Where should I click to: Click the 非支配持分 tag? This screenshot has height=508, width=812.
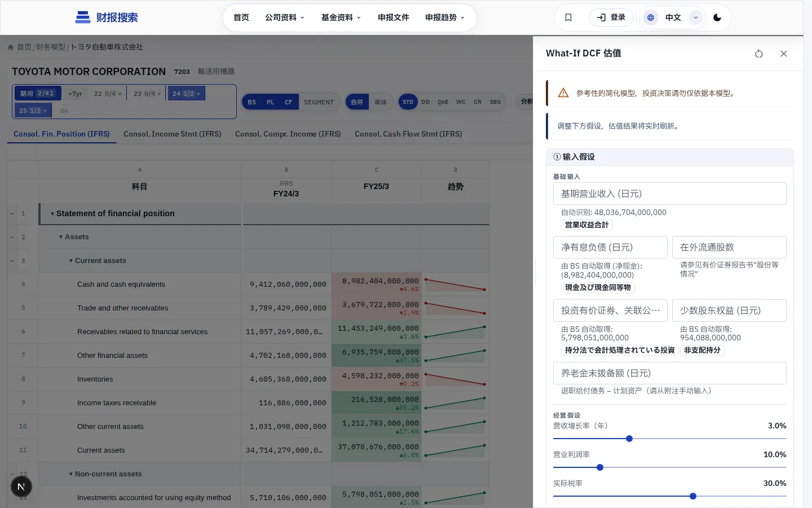tap(702, 351)
